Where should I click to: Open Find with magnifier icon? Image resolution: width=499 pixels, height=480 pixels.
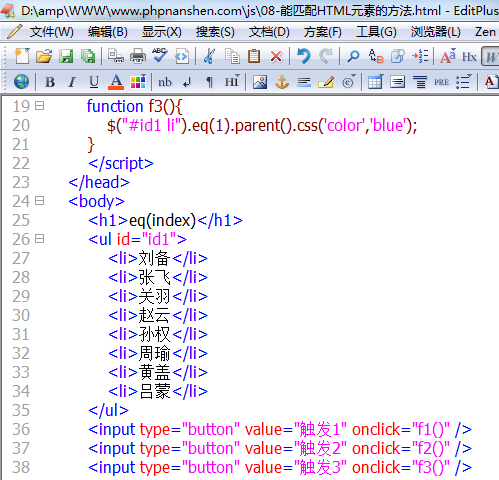[x=353, y=56]
